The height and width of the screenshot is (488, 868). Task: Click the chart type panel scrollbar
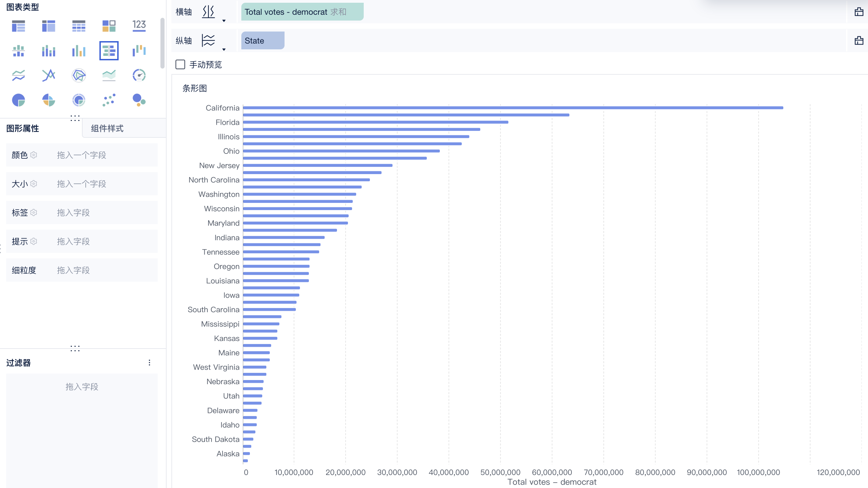[x=162, y=43]
